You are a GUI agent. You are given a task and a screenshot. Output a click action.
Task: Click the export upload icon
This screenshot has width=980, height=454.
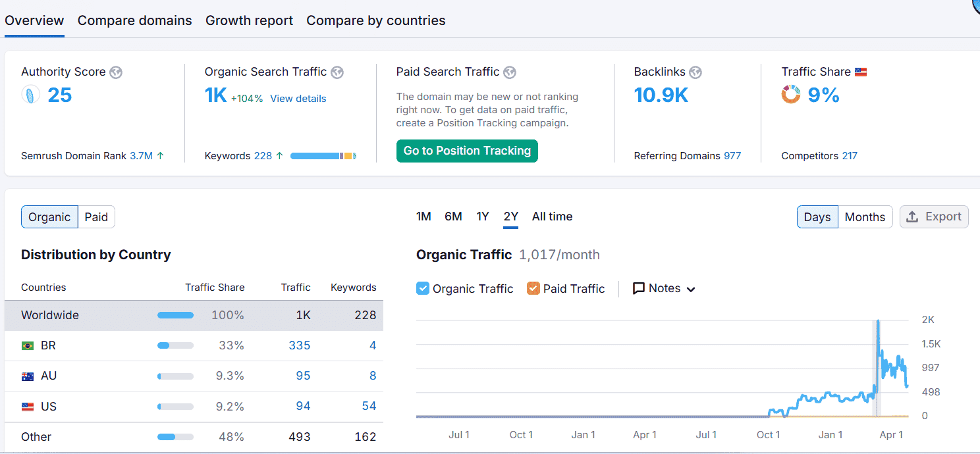coord(913,216)
